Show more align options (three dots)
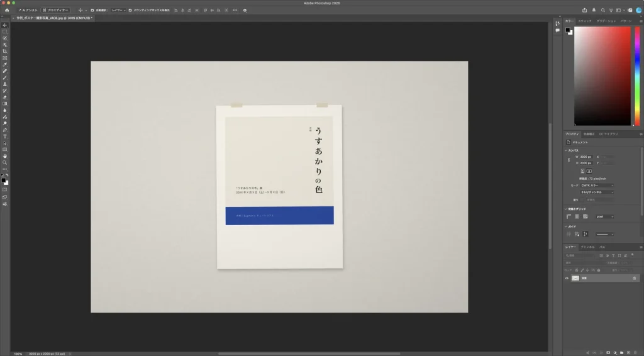Viewport: 644px width, 356px height. tap(235, 10)
